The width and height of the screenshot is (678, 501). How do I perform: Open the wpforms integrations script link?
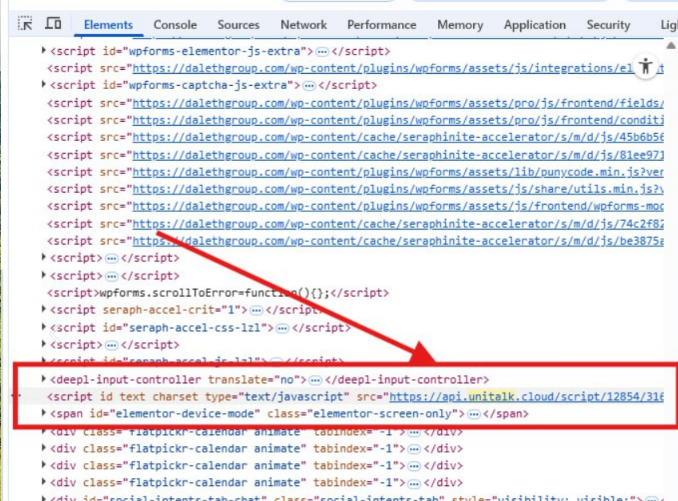point(398,68)
